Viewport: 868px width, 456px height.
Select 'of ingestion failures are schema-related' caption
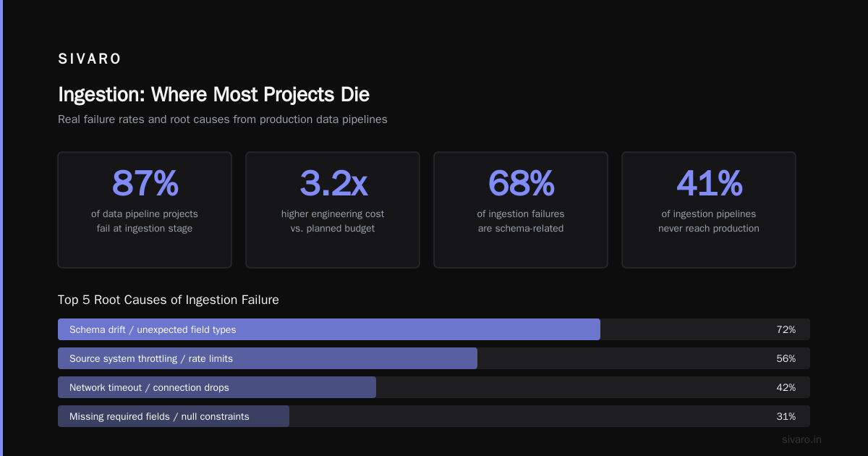(x=521, y=221)
